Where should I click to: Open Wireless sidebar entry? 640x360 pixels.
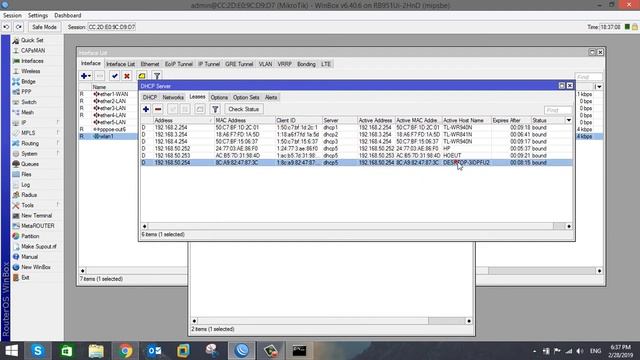pyautogui.click(x=31, y=71)
